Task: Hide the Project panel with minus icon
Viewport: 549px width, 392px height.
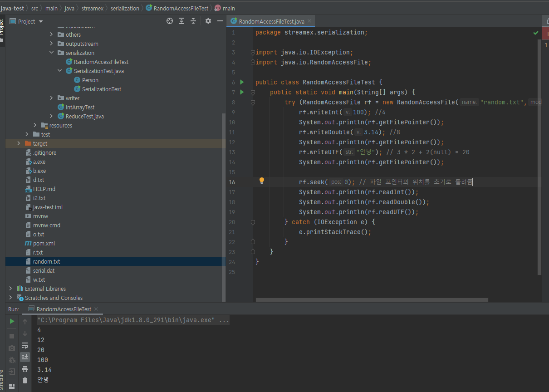Action: (x=220, y=21)
